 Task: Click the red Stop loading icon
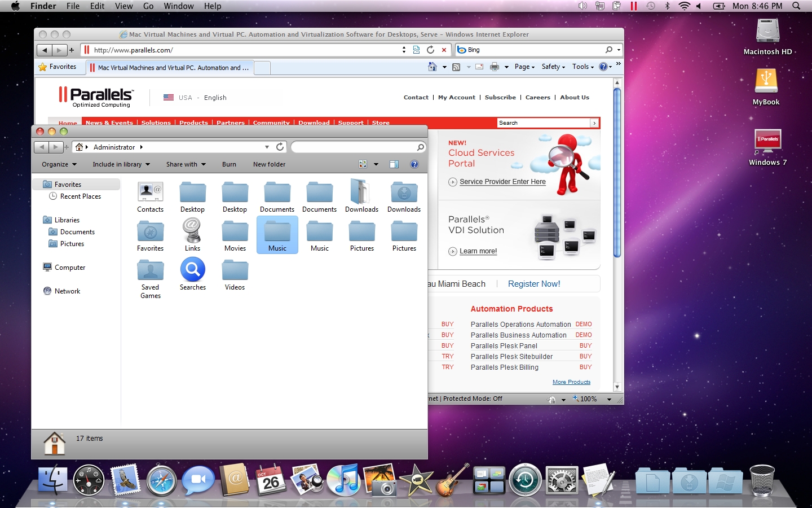click(444, 50)
